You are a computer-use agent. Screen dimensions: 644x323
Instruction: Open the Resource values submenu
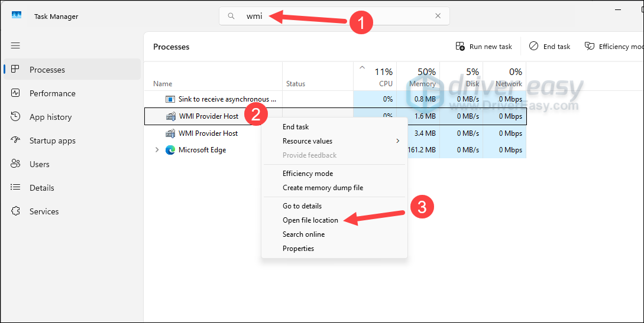pyautogui.click(x=334, y=141)
